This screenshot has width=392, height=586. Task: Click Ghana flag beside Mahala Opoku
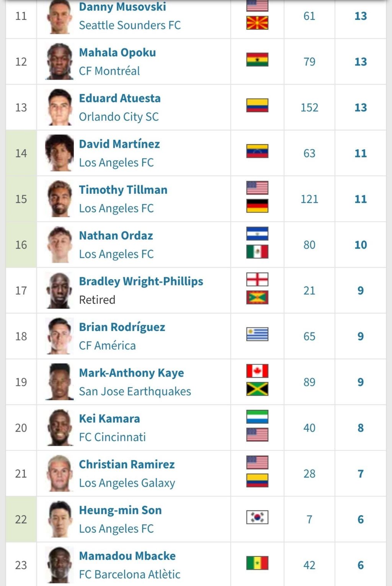257,60
